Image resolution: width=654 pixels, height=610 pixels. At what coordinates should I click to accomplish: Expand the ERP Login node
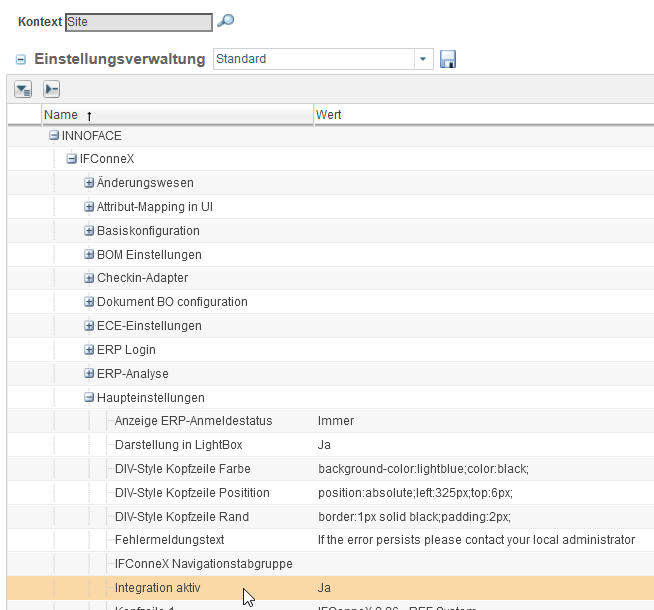[89, 350]
